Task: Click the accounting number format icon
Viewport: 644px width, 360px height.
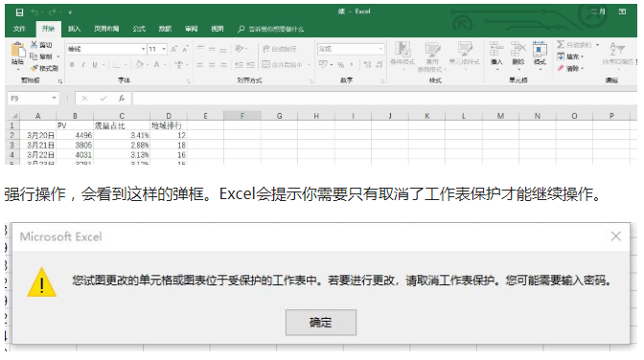Action: pyautogui.click(x=323, y=64)
